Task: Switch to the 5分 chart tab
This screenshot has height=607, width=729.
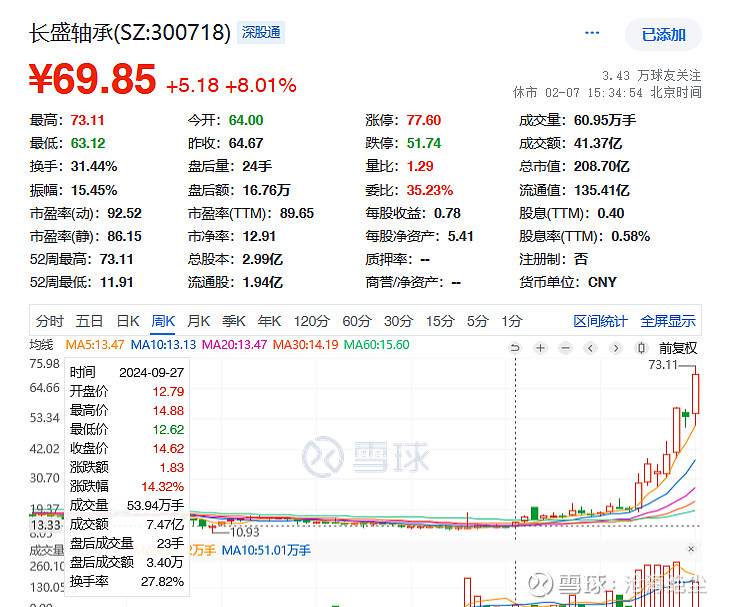Action: click(477, 321)
